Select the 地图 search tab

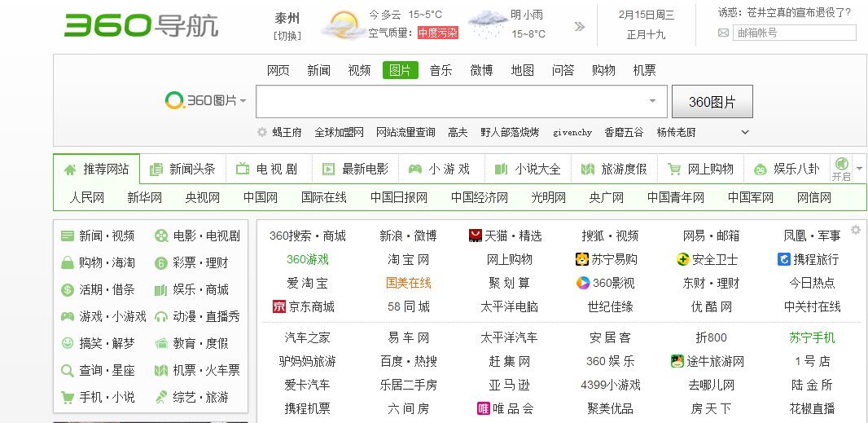522,70
